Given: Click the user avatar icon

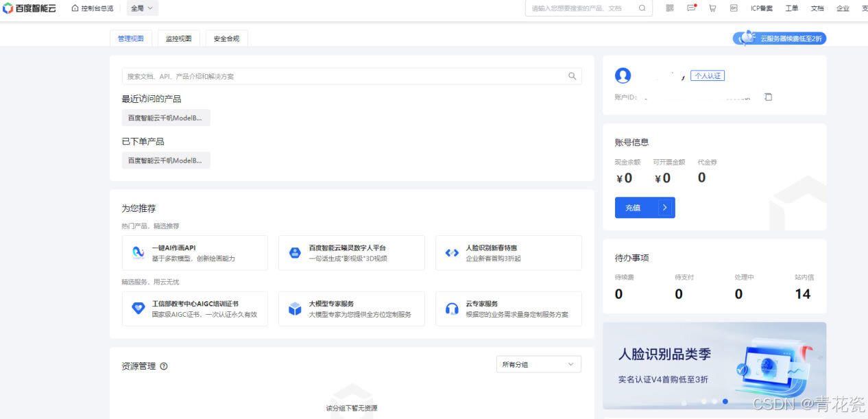Looking at the screenshot, I should tap(623, 75).
